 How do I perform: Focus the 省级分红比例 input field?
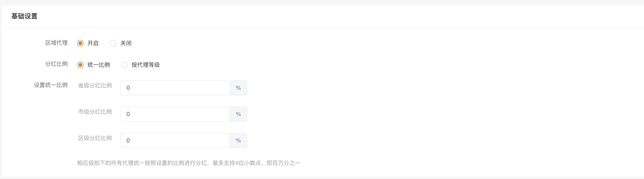(x=175, y=88)
